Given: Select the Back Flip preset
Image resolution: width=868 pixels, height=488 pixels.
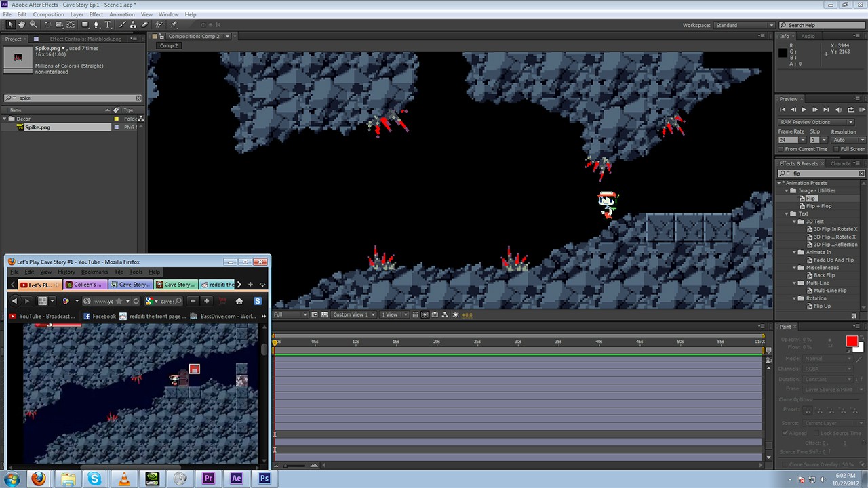Looking at the screenshot, I should click(825, 275).
